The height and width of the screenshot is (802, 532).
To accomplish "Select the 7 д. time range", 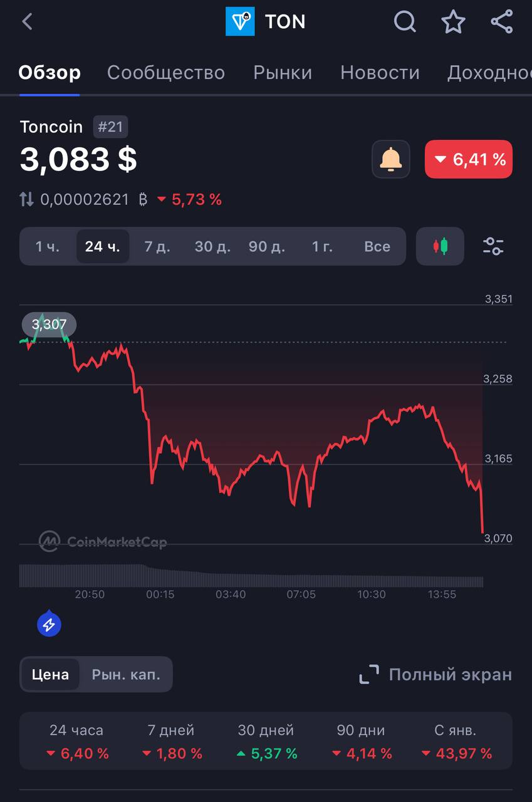I will tap(157, 246).
